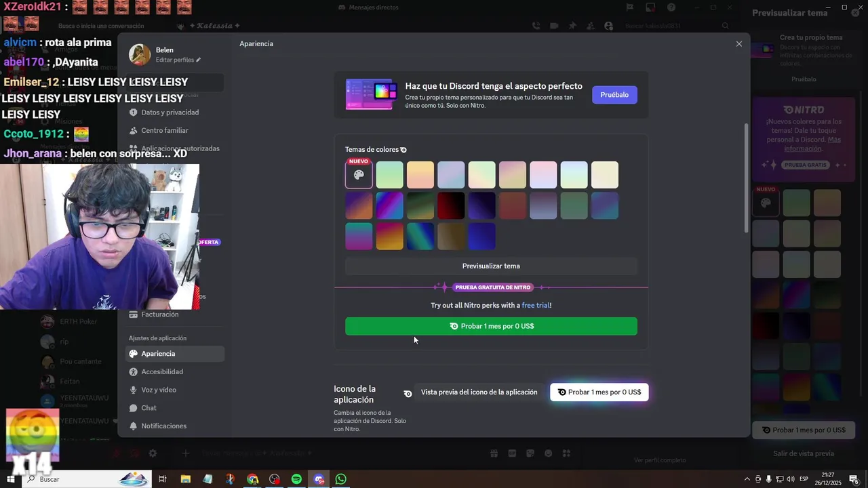Click the microphone icon for Voz y vídeo

point(134,390)
